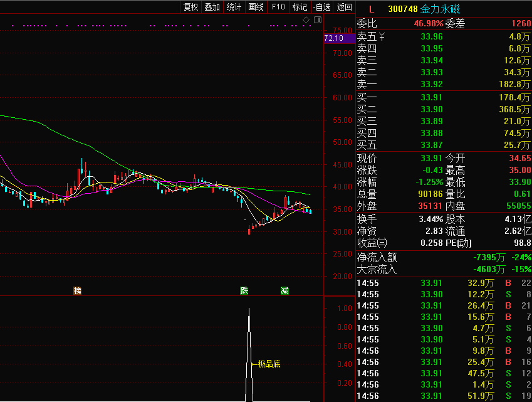
Task: Select the 画线 drawing tool
Action: 256,7
